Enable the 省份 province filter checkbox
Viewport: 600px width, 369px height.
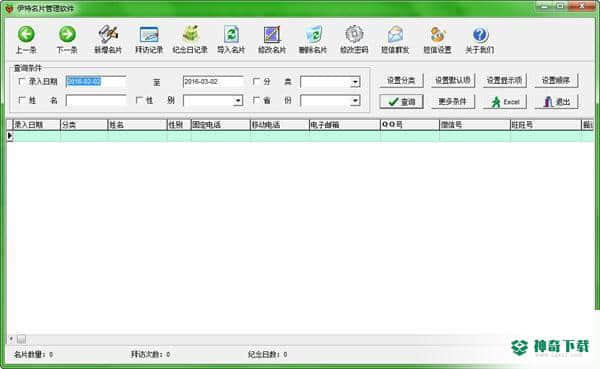256,100
